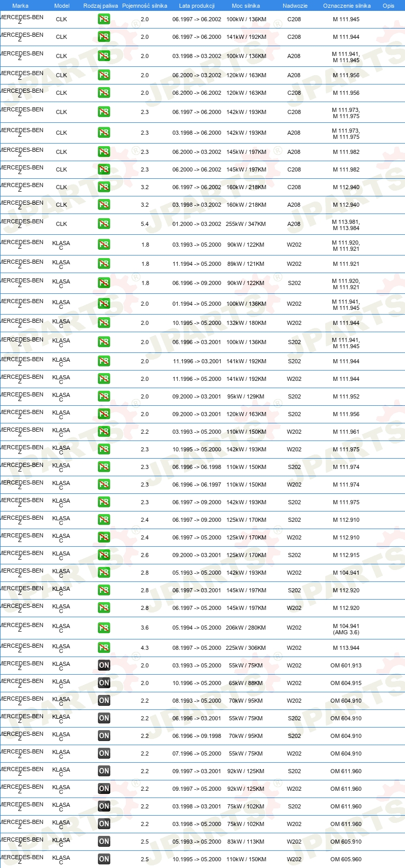Click petrol icon for Klasa C M 111.952 row

(104, 397)
